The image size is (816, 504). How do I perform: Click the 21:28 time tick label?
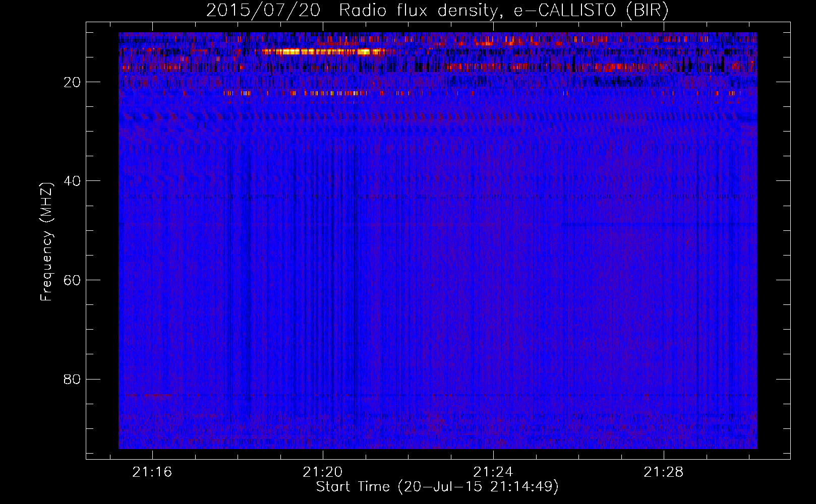pos(664,472)
